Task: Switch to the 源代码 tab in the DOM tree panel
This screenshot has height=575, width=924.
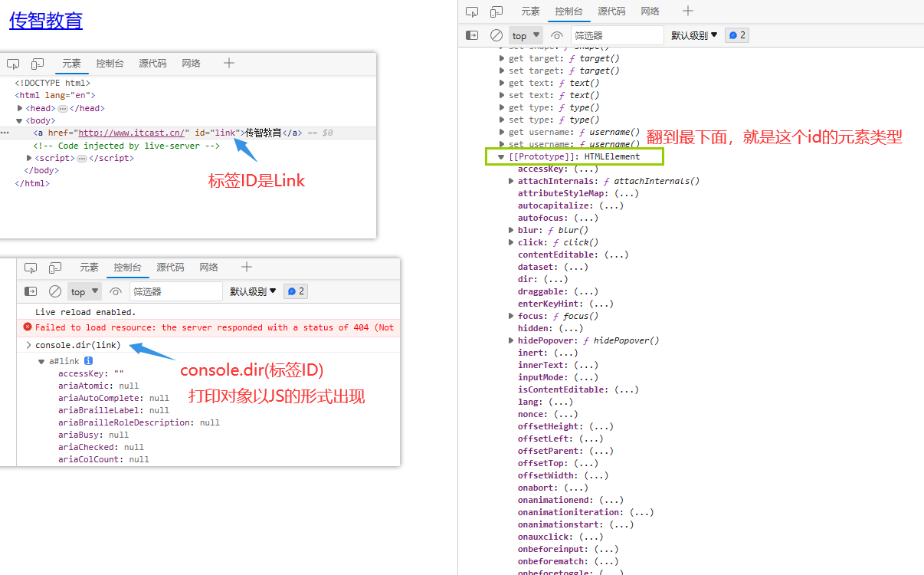Action: point(152,64)
